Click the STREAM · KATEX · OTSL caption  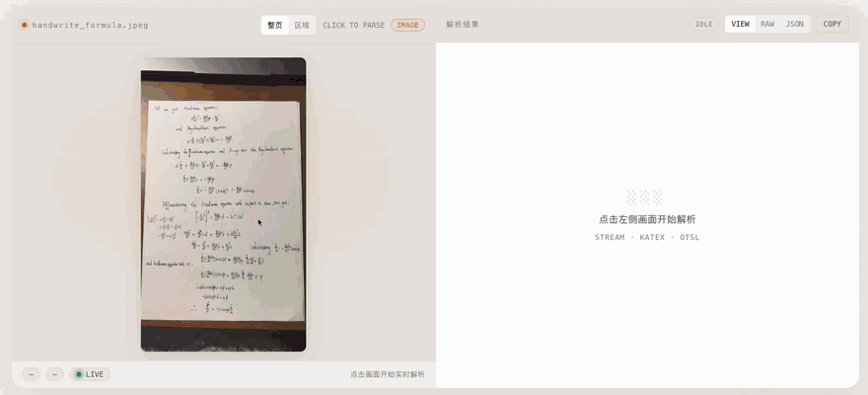(647, 237)
